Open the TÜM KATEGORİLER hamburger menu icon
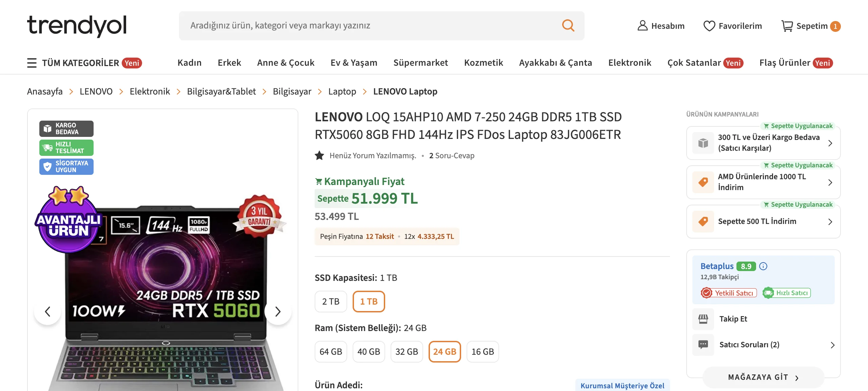 point(32,63)
